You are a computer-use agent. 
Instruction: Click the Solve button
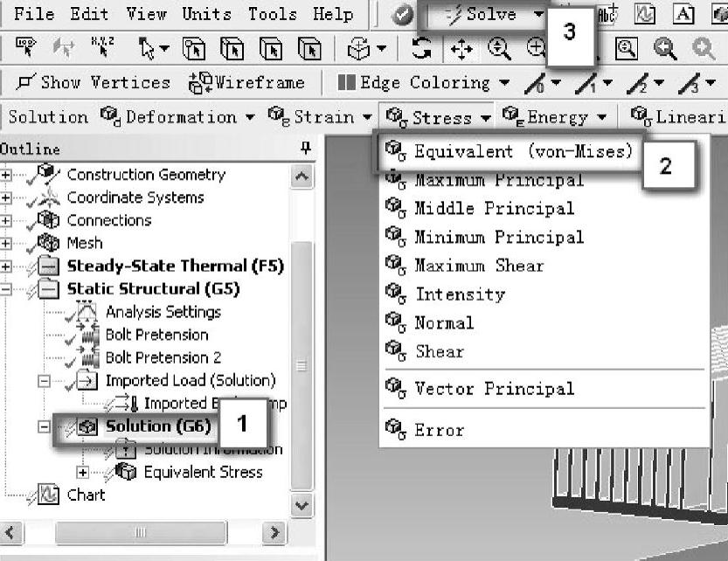pos(482,14)
